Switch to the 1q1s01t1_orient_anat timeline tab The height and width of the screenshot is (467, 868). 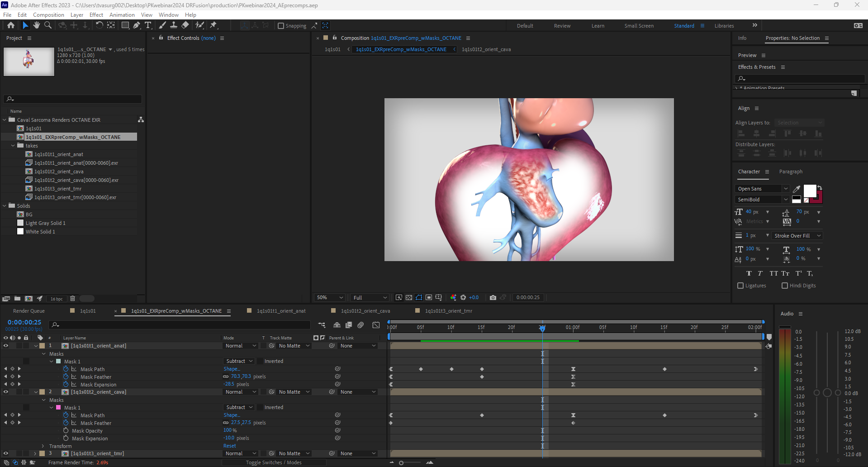(281, 311)
